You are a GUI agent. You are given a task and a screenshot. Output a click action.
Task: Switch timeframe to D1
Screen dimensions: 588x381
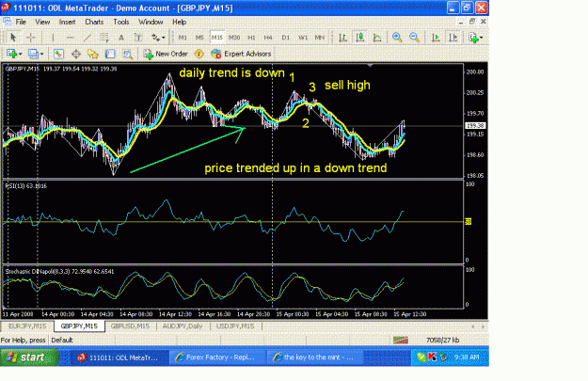click(x=285, y=38)
